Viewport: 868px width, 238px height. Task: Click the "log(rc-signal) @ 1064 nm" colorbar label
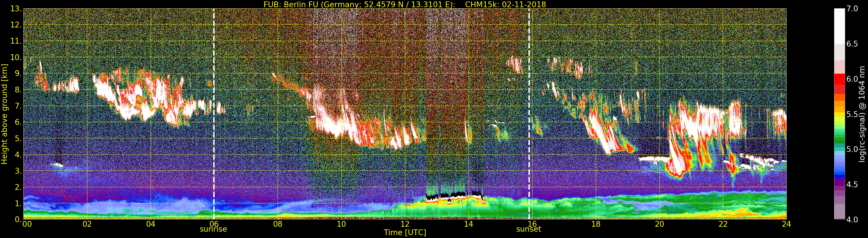[862, 114]
